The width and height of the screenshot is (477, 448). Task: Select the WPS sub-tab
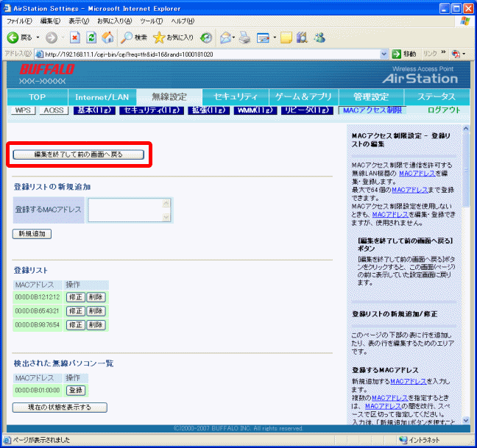click(23, 110)
